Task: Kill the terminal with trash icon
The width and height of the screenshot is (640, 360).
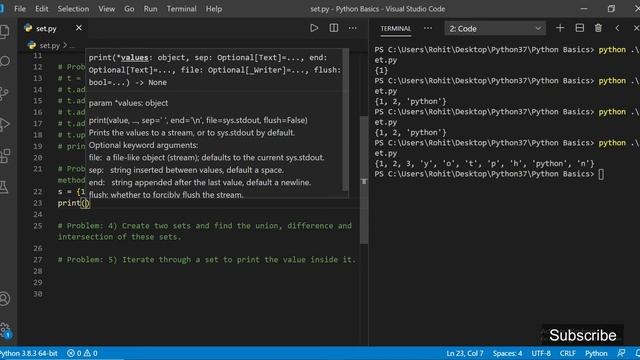Action: click(598, 28)
